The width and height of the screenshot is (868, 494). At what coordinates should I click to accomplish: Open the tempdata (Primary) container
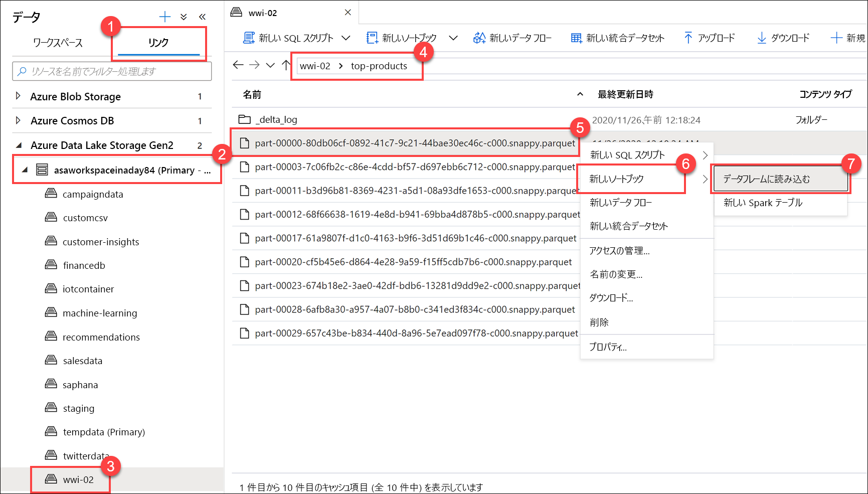tap(104, 432)
